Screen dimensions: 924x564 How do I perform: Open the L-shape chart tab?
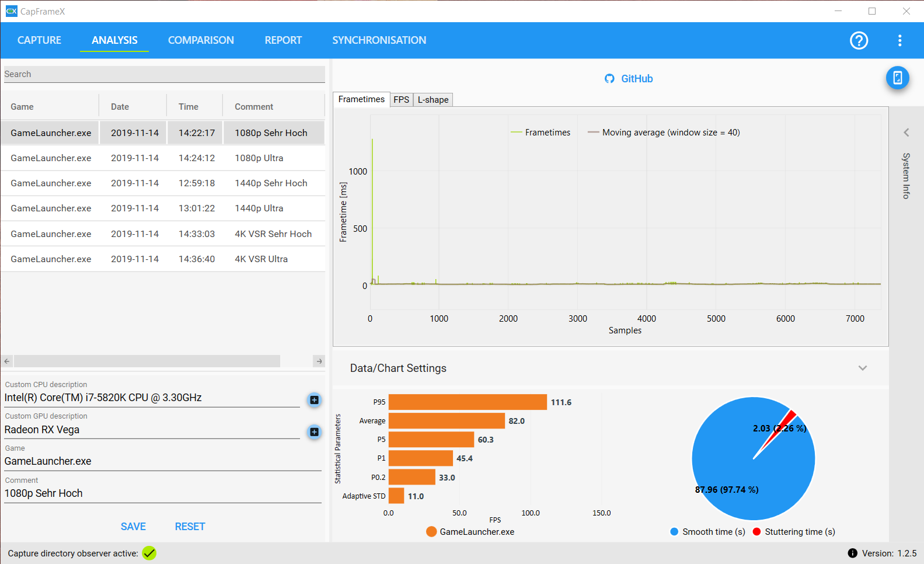click(x=433, y=100)
